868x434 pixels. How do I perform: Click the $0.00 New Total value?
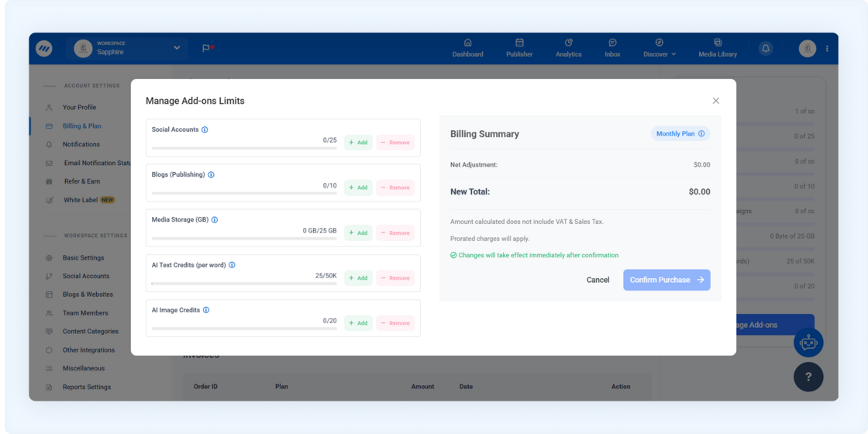click(700, 192)
